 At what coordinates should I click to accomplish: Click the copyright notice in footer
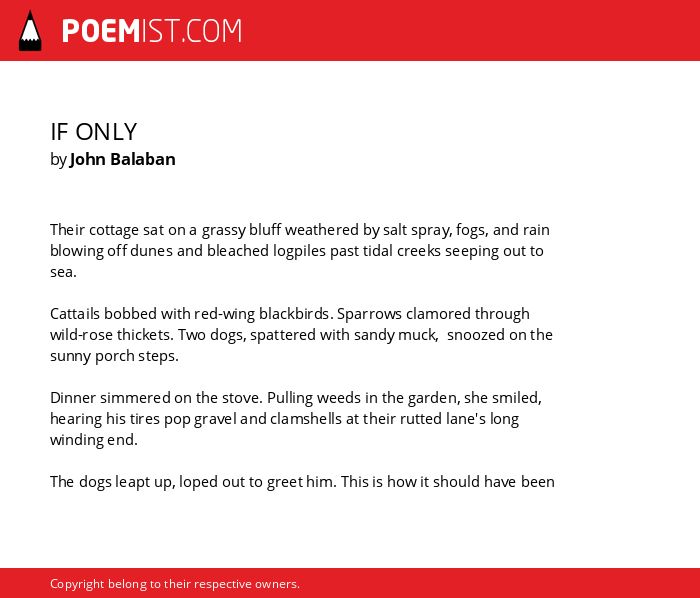tap(175, 584)
